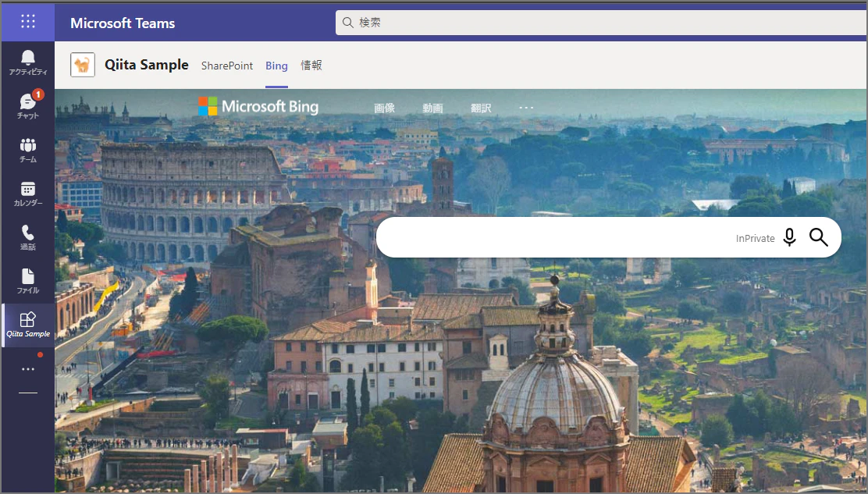Image resolution: width=868 pixels, height=494 pixels.
Task: Click the Microsoft Bing logo
Action: pos(258,106)
